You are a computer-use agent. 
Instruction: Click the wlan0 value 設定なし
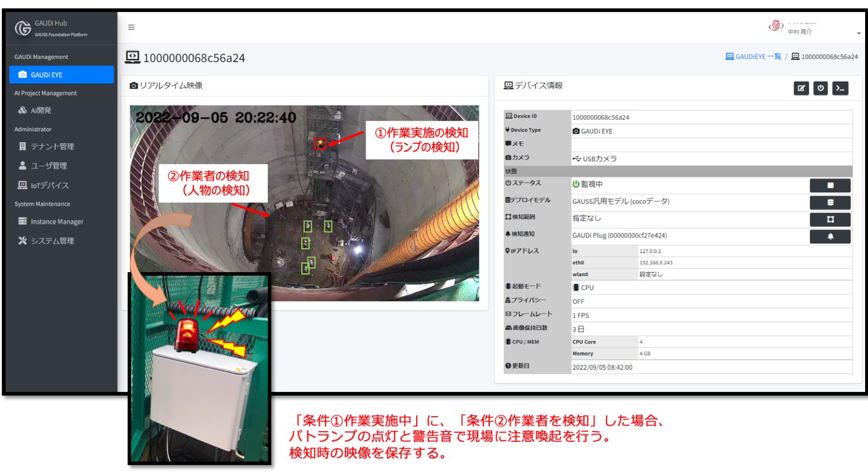pyautogui.click(x=651, y=274)
